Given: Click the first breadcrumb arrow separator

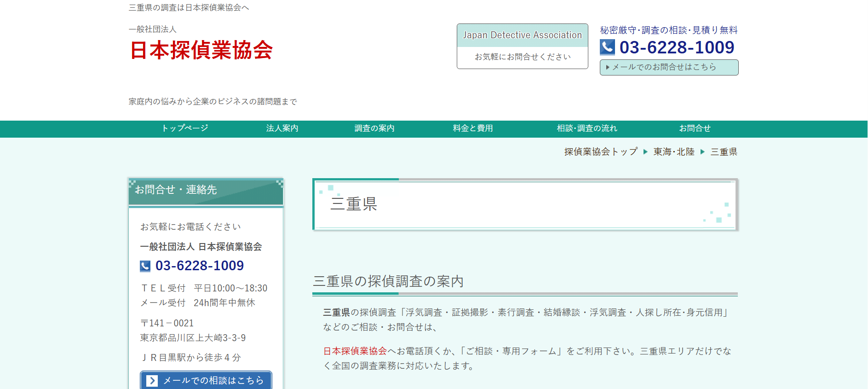Looking at the screenshot, I should click(645, 152).
